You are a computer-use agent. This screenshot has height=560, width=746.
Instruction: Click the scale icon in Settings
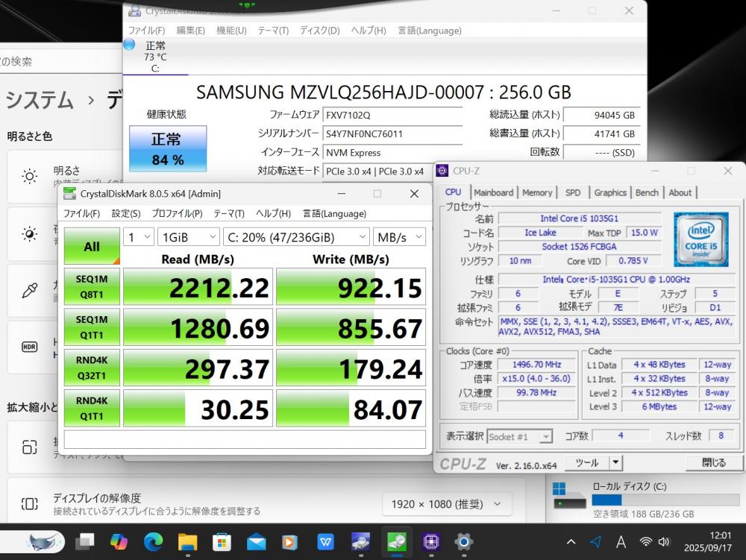pyautogui.click(x=30, y=447)
